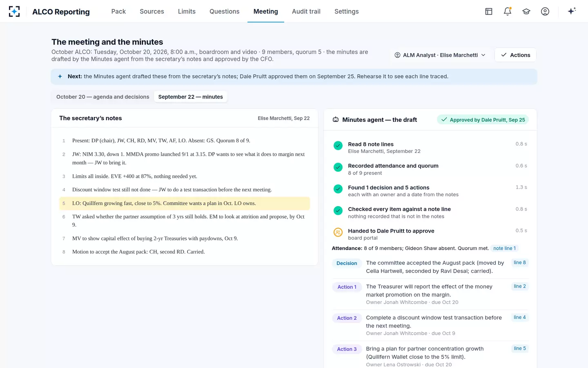This screenshot has height=368, width=588.
Task: Click the sparkle icon in the Next banner
Action: click(60, 76)
